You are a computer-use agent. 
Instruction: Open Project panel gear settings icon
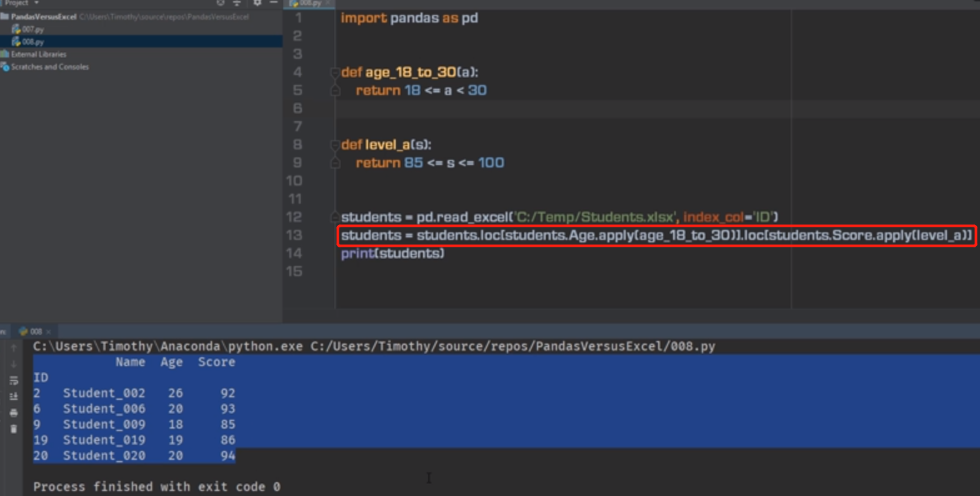click(x=257, y=2)
